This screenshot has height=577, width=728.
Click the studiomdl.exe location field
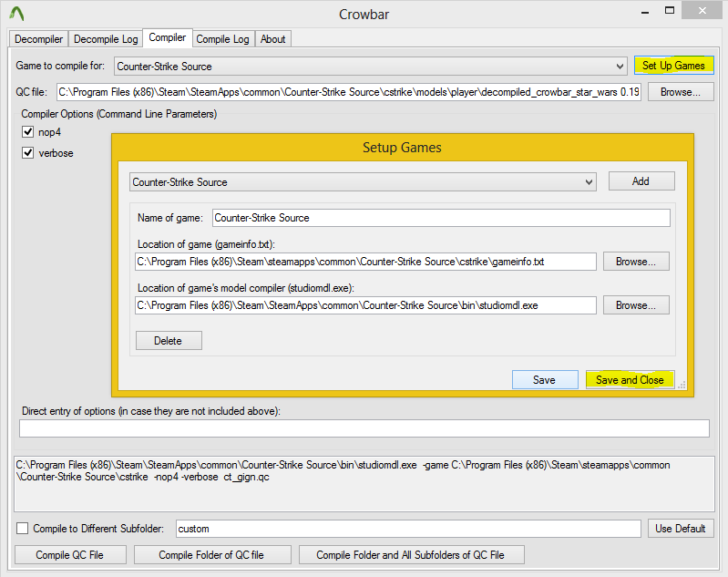click(365, 305)
